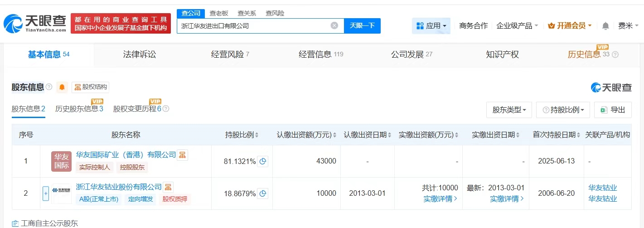Open the 股东类型 filter dropdown

[x=509, y=110]
